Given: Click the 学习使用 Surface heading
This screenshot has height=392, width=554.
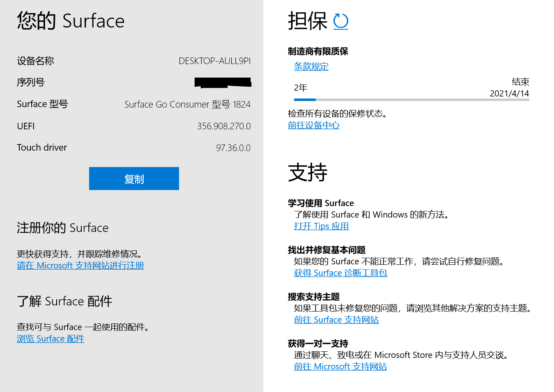Looking at the screenshot, I should click(321, 203).
